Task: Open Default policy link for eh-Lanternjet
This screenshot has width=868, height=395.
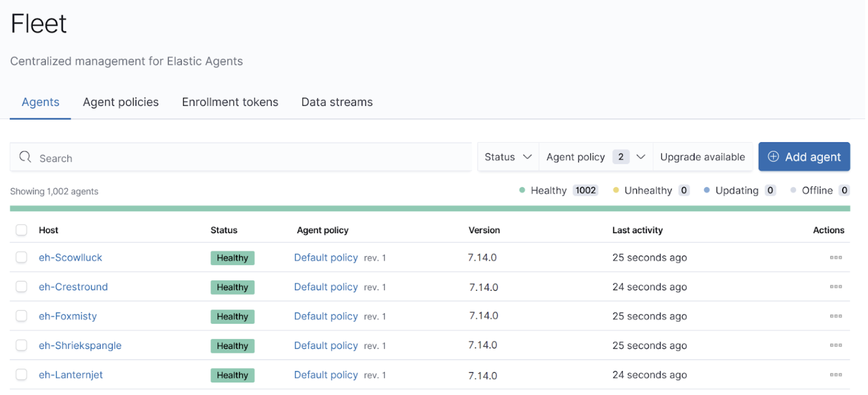Action: tap(326, 375)
